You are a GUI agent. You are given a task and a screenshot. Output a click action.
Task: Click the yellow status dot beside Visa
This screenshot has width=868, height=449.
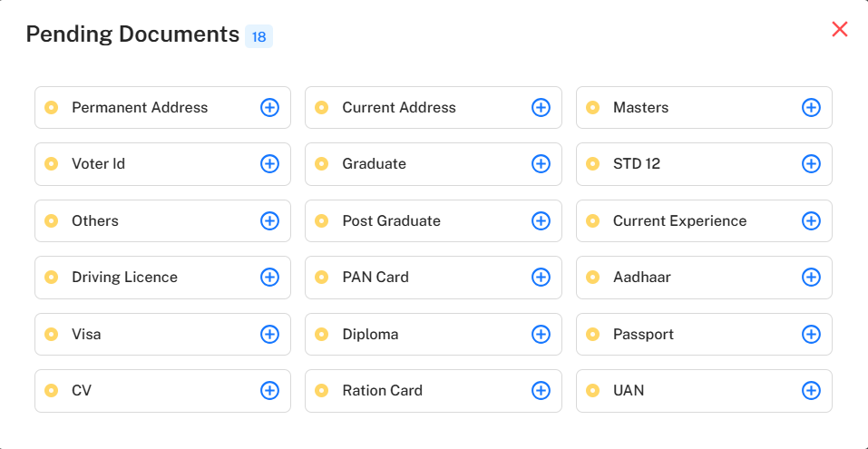tap(52, 335)
